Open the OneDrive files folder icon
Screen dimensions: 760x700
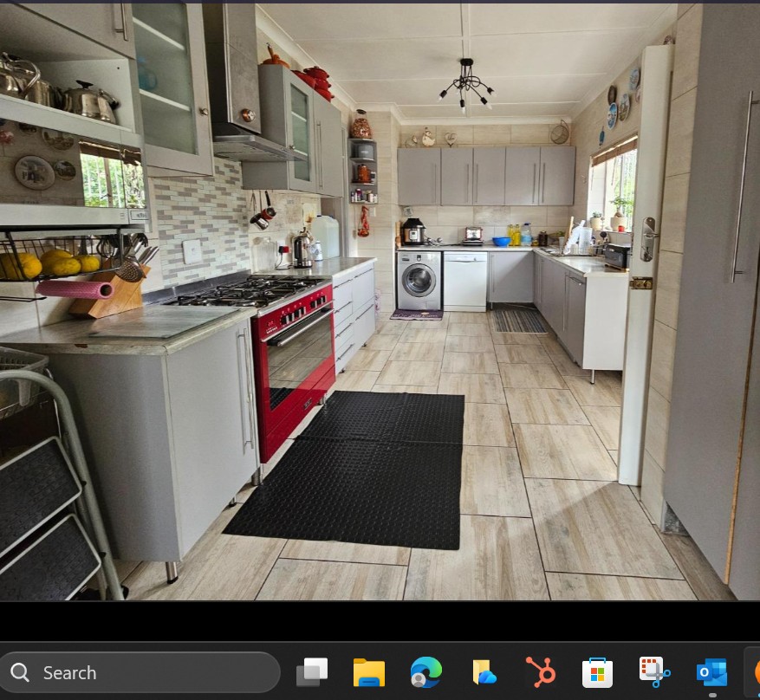484,672
